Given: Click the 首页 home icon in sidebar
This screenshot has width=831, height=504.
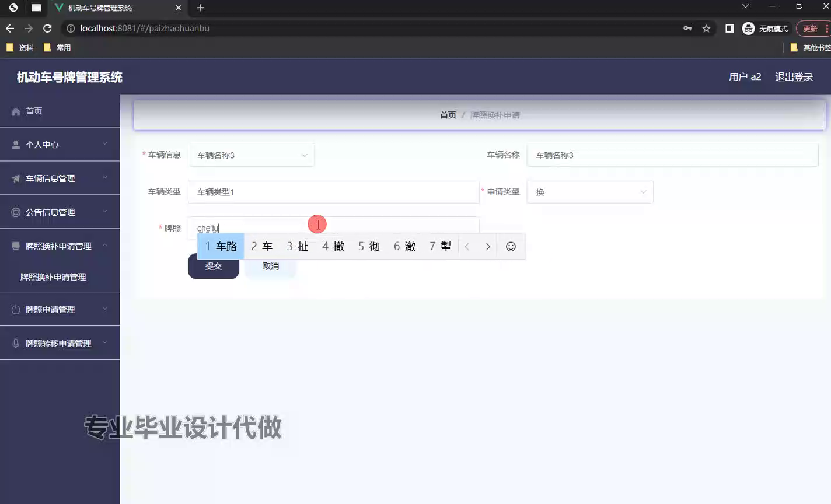Looking at the screenshot, I should tap(16, 111).
